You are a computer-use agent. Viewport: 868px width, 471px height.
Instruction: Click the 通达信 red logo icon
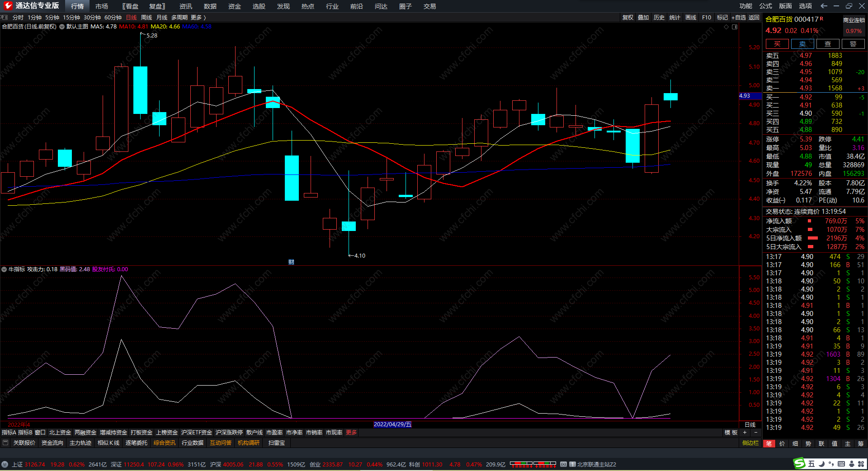8,6
